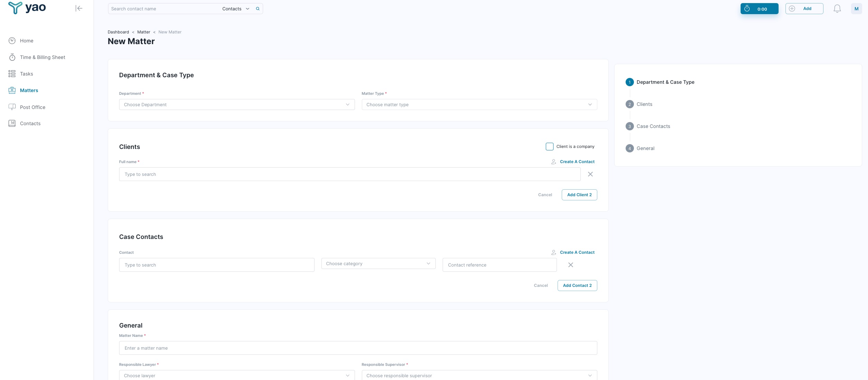868x380 pixels.
Task: Click the search magnifier icon
Action: click(x=258, y=9)
